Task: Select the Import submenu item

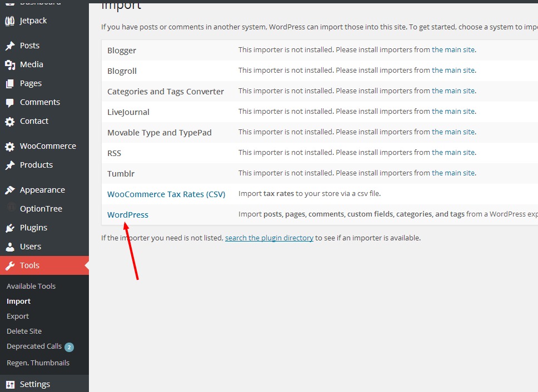Action: pos(18,301)
